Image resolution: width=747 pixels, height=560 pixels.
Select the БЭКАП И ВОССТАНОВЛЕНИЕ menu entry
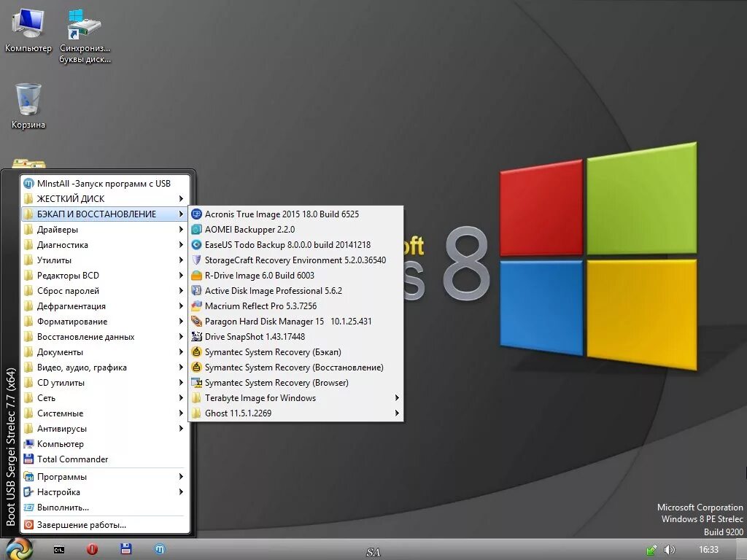pos(104,214)
